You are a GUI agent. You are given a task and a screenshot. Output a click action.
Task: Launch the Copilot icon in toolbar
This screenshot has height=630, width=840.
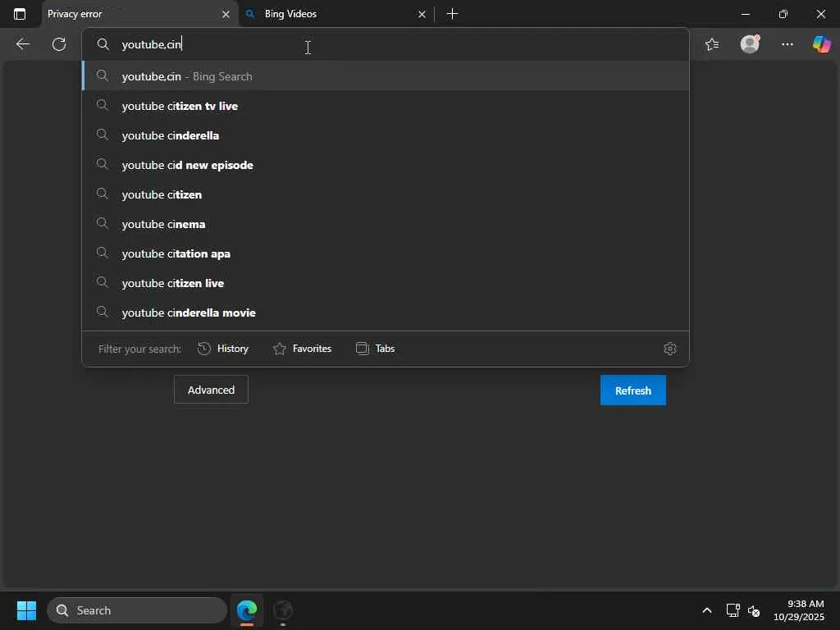821,44
